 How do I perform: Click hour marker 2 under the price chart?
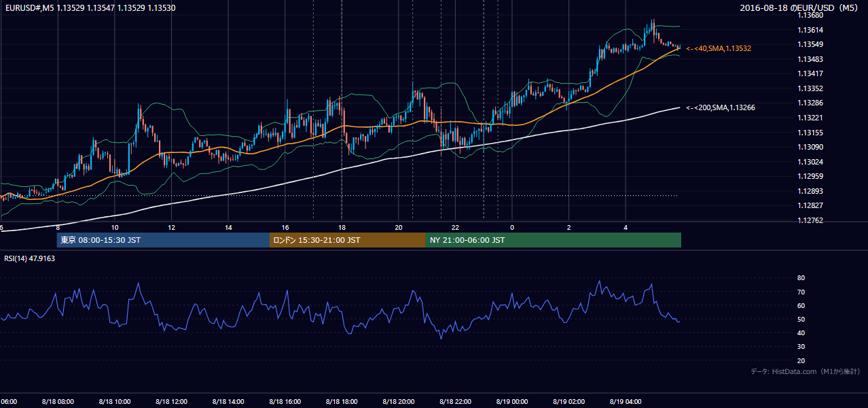pyautogui.click(x=568, y=227)
